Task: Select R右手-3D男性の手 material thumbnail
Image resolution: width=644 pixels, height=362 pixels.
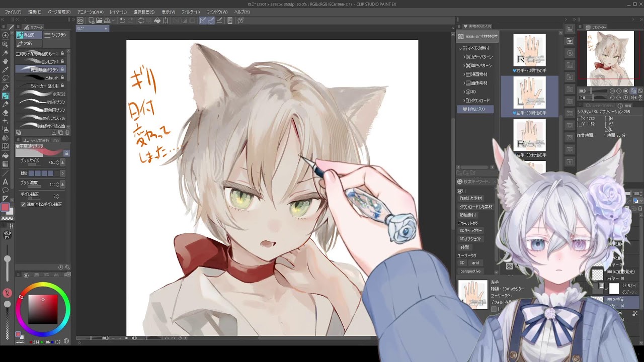Action: [x=529, y=53]
